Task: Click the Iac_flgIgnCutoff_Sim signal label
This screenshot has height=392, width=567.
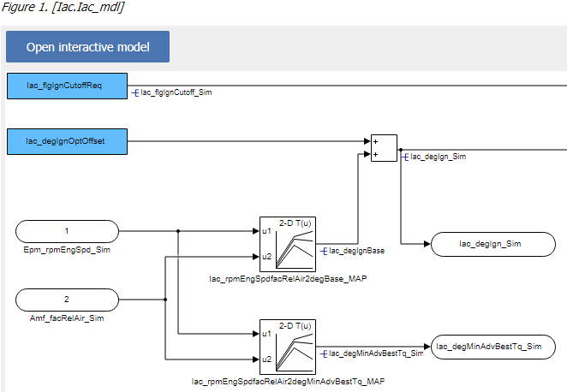Action: [x=175, y=92]
